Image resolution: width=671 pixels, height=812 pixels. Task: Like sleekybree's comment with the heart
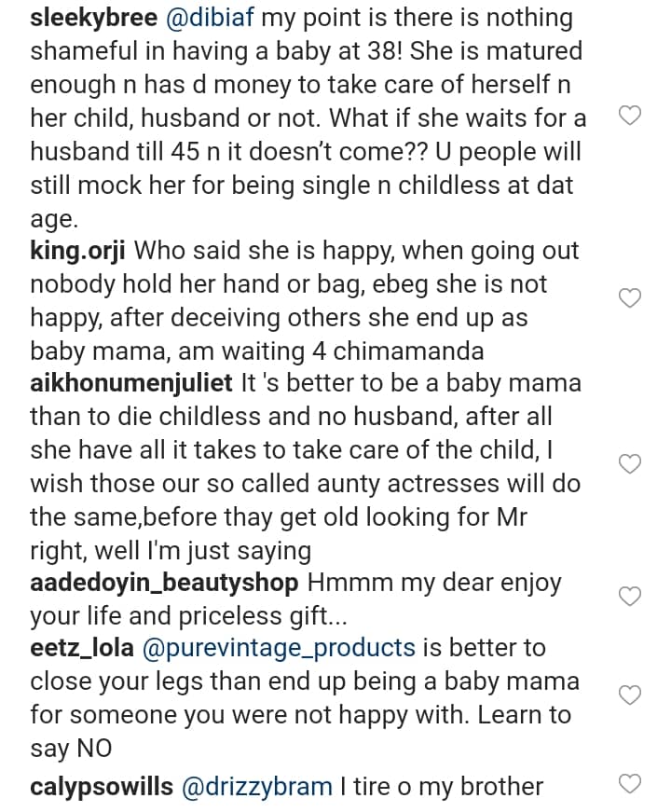[x=630, y=117]
